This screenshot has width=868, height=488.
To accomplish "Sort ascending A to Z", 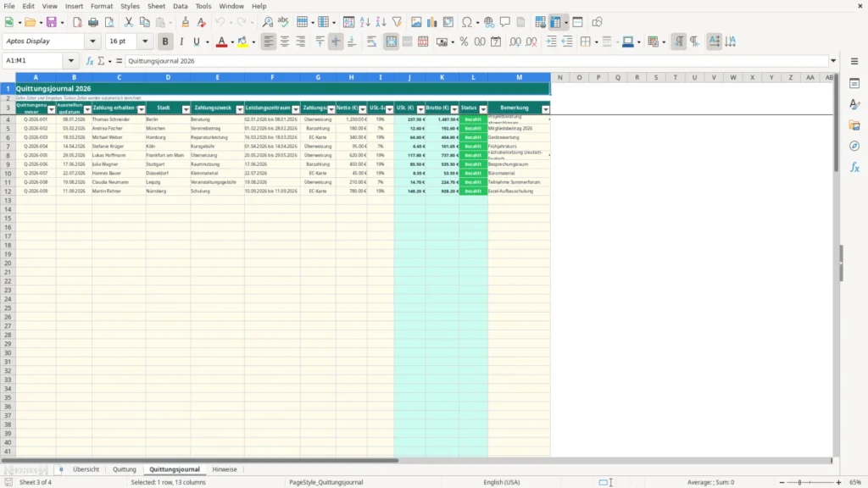I will pyautogui.click(x=364, y=22).
